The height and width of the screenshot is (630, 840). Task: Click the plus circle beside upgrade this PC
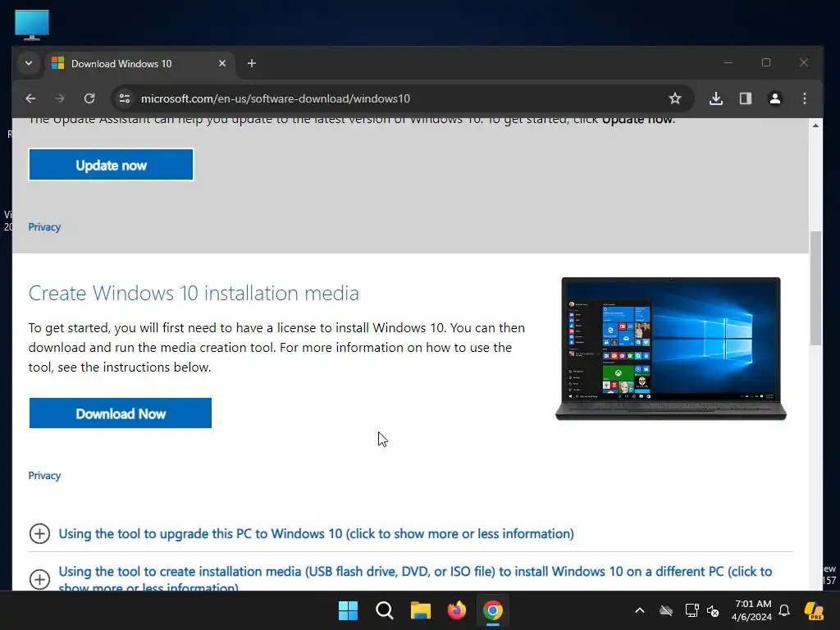tap(39, 533)
